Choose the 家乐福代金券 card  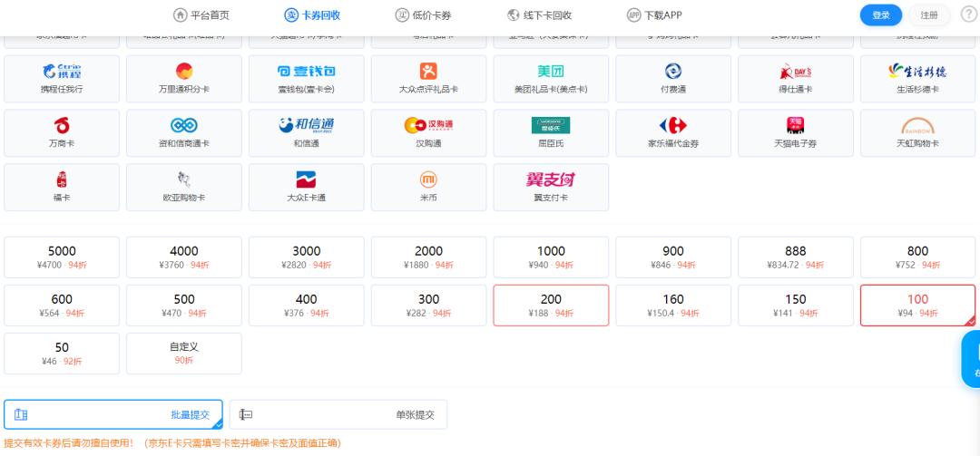pos(673,133)
